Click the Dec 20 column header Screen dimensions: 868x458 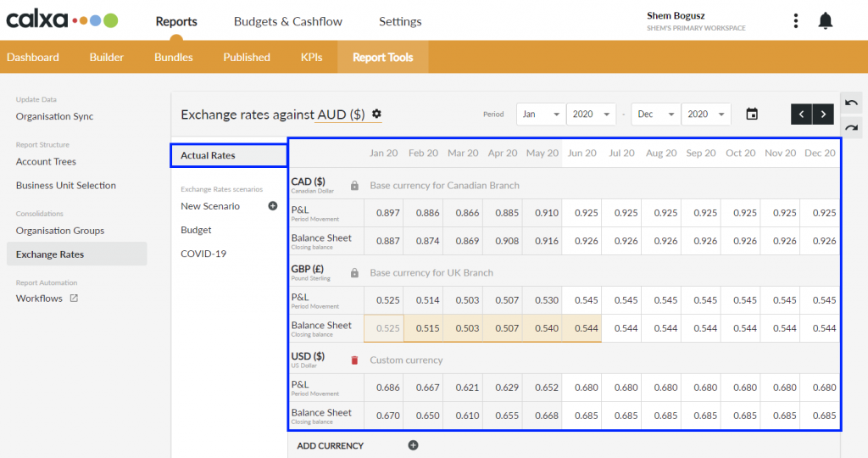[x=820, y=153]
